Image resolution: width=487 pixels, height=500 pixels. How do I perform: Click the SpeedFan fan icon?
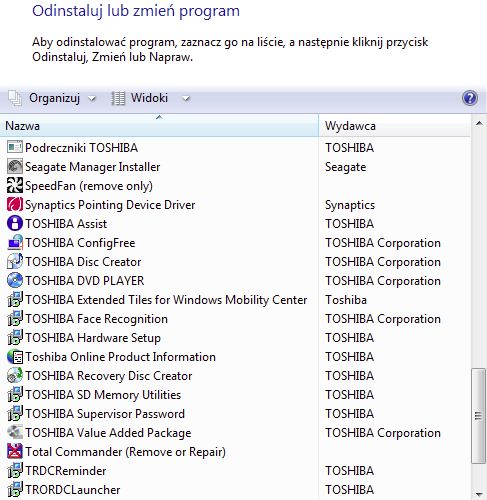coord(15,186)
